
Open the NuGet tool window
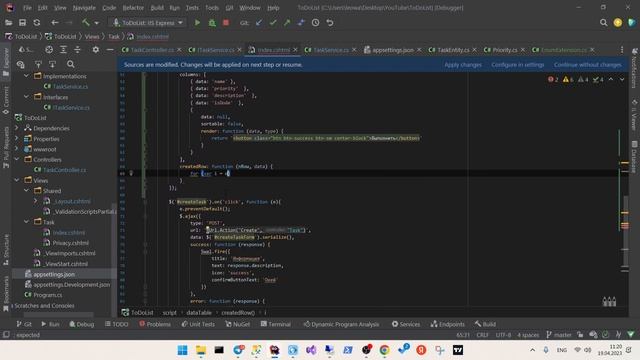[x=238, y=324]
